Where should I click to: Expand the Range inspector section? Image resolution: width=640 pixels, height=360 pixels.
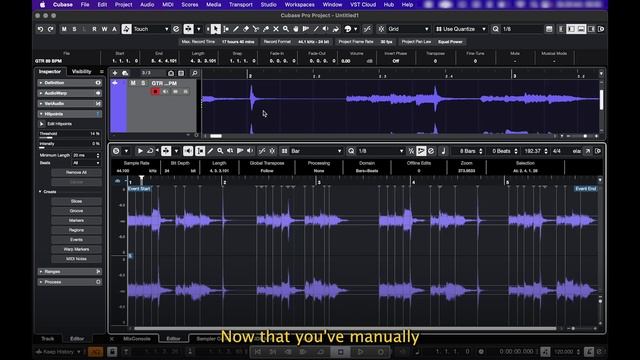pyautogui.click(x=69, y=271)
